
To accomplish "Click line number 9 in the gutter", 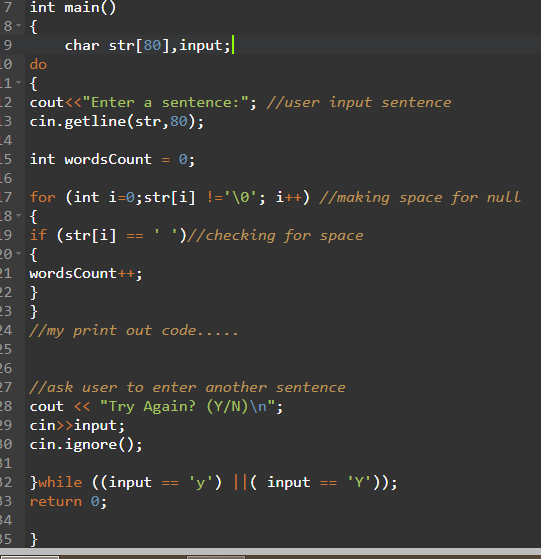I will point(7,45).
